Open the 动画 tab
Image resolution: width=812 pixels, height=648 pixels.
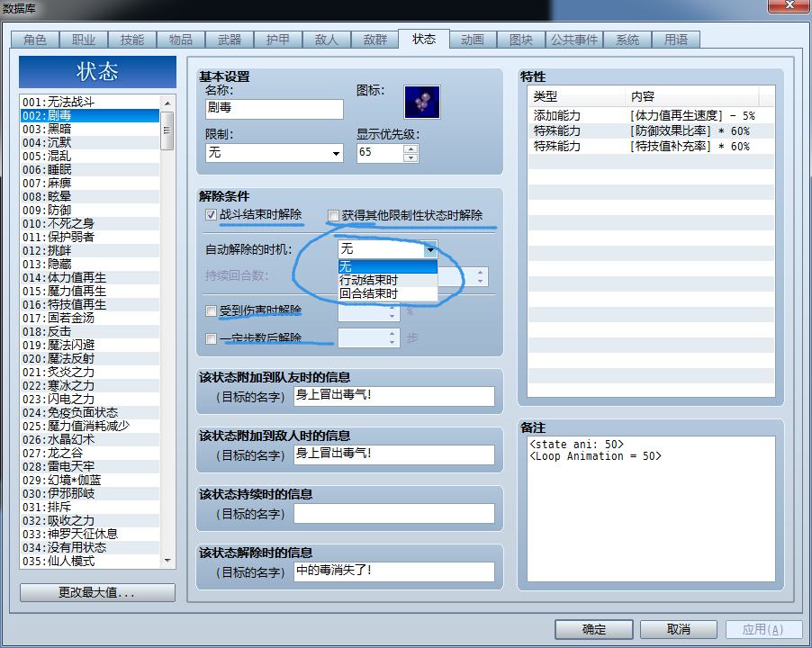point(473,40)
